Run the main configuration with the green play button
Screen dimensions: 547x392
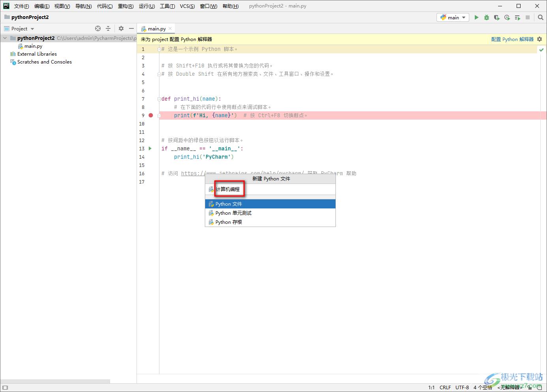click(476, 17)
